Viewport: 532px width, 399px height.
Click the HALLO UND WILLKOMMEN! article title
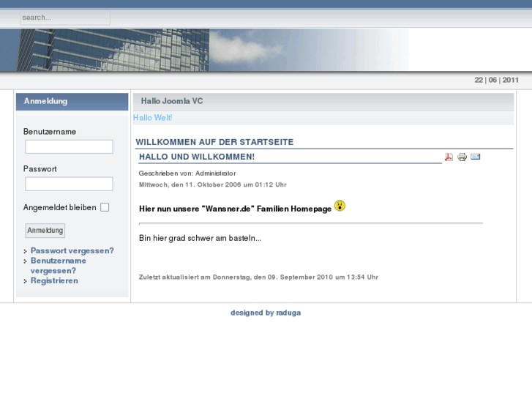[x=197, y=157]
